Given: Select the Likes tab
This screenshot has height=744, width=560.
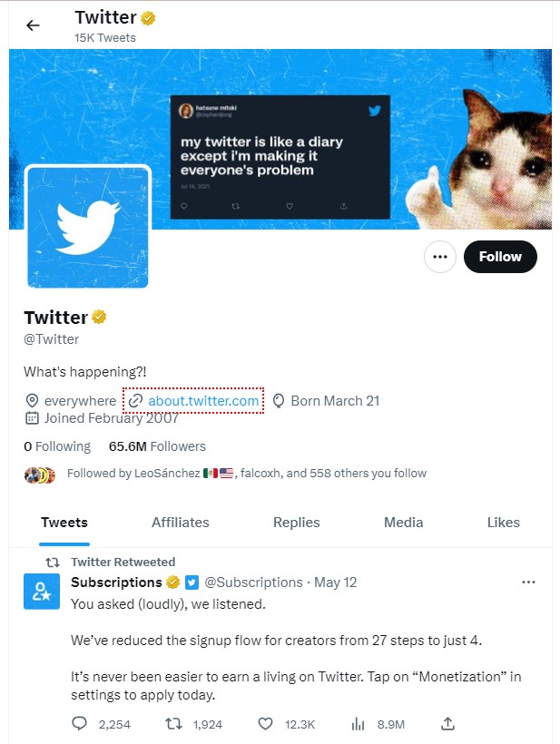Looking at the screenshot, I should (503, 523).
